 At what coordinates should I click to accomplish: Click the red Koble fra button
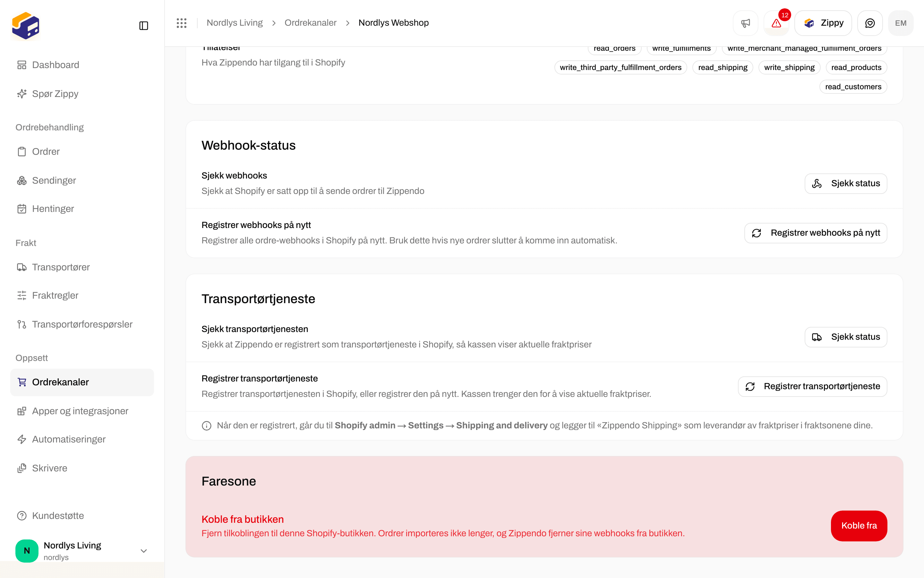pyautogui.click(x=859, y=526)
